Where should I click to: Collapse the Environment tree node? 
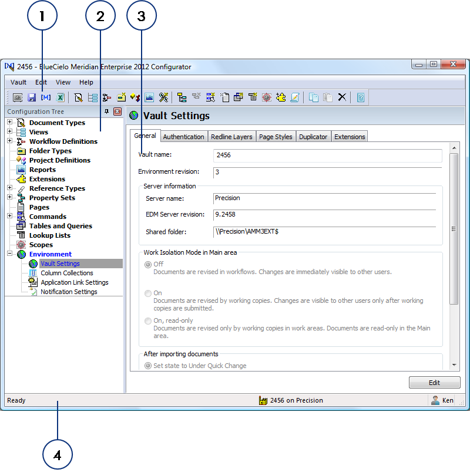[10, 254]
